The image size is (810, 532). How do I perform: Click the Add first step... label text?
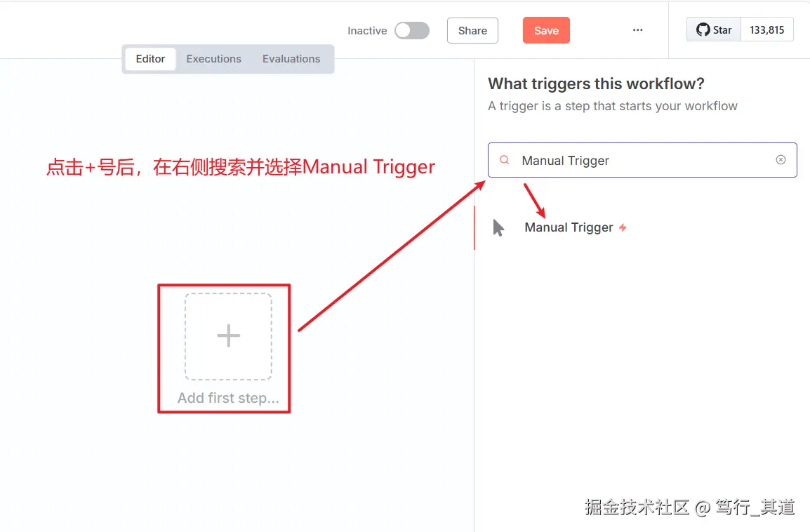tap(227, 397)
